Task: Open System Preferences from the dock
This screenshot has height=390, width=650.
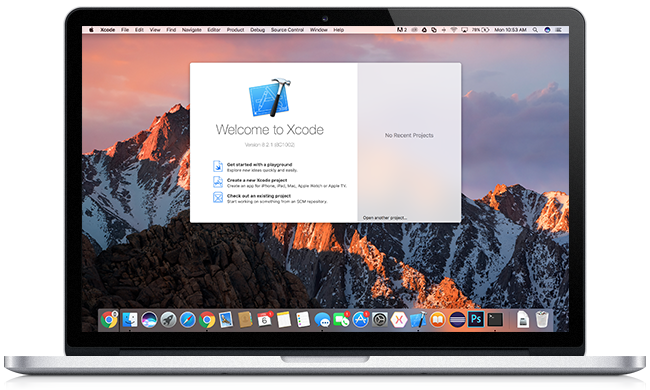Action: tap(380, 320)
